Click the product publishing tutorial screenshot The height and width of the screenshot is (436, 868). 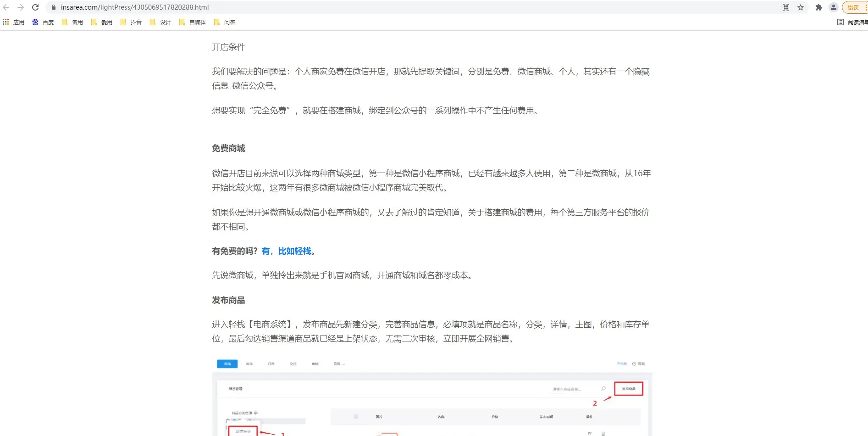click(432, 397)
